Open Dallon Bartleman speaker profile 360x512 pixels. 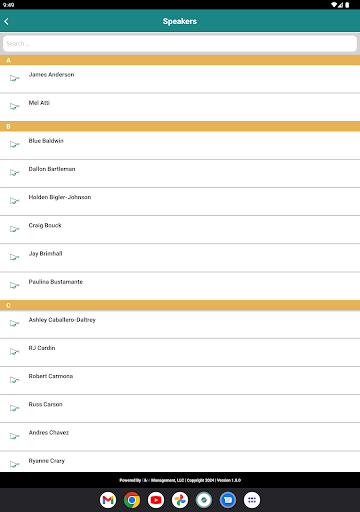click(x=180, y=173)
